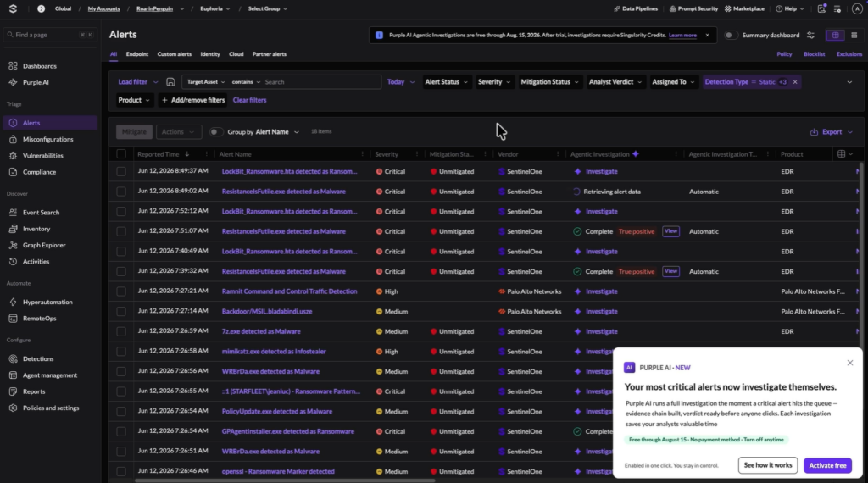868x483 pixels.
Task: Open Misconfigurations in sidebar
Action: click(x=47, y=140)
